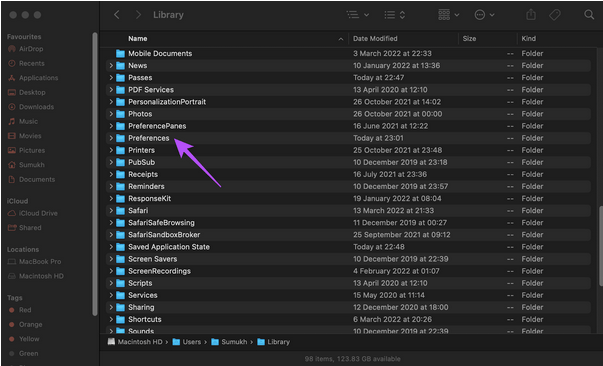Screen dimensions: 603x366
Task: Click the Library window title
Action: click(x=168, y=15)
